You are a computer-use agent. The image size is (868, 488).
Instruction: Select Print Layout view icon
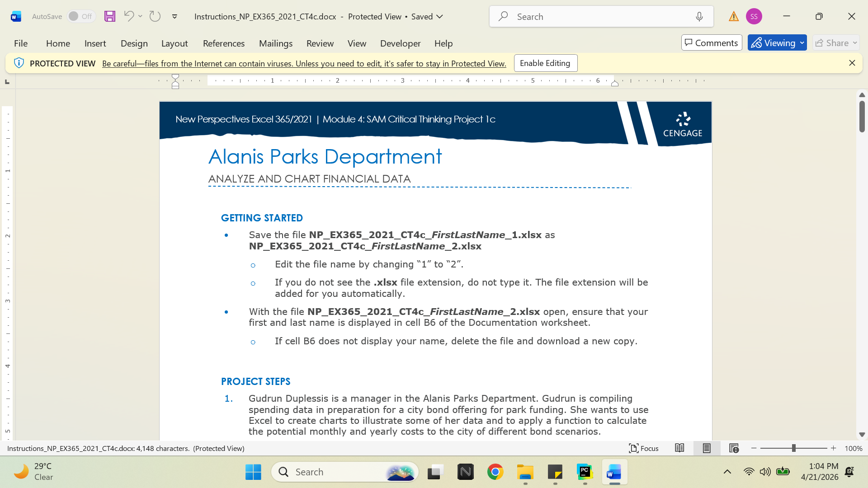(x=707, y=448)
